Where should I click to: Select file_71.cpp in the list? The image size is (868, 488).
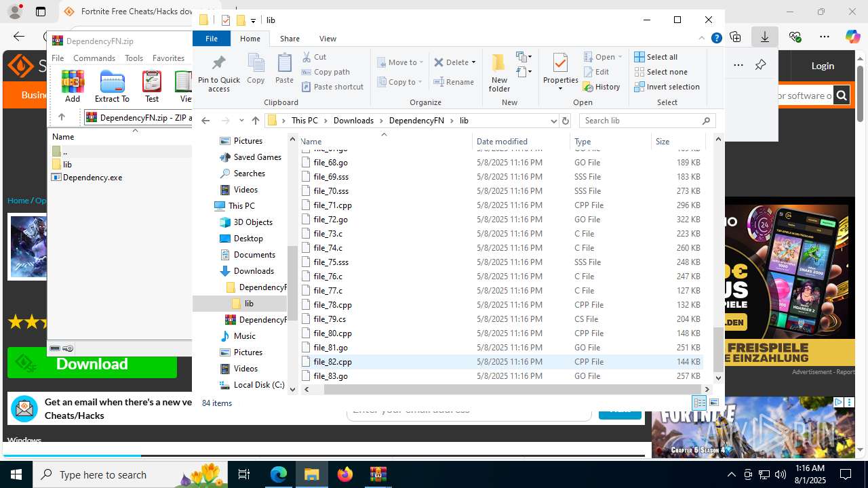[x=502, y=205]
